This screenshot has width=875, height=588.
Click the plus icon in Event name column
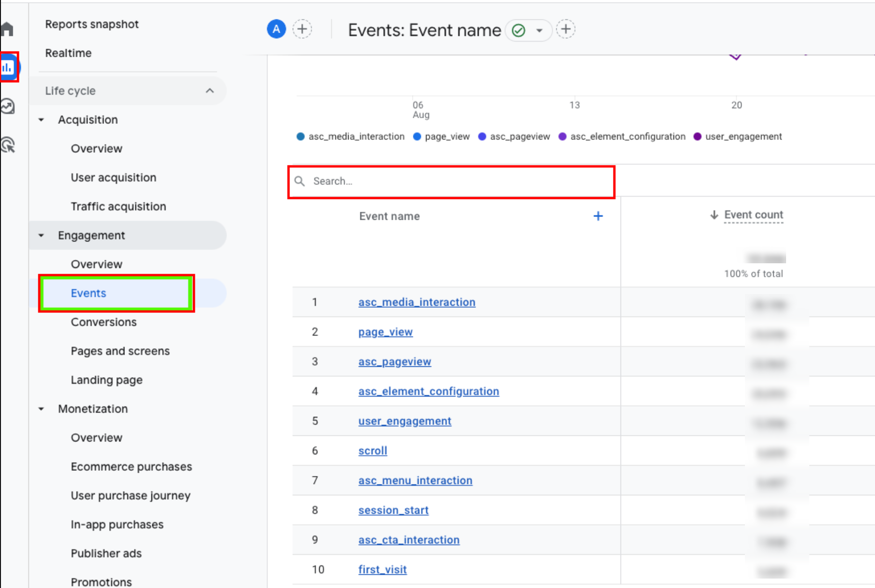598,216
